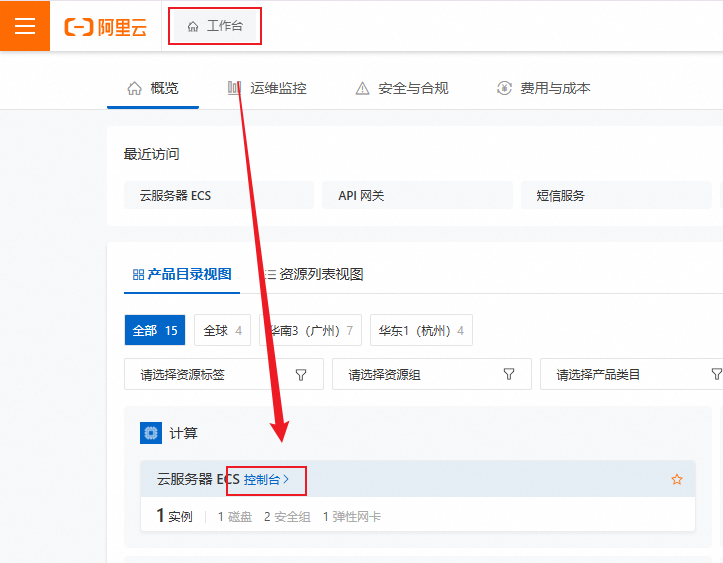The image size is (723, 563).
Task: Switch to the 运维监控 tab
Action: pos(267,88)
